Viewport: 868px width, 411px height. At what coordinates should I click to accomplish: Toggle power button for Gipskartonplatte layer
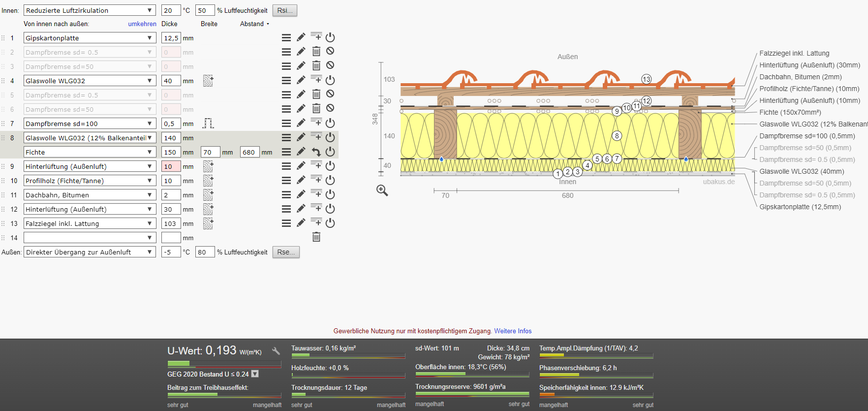coord(330,37)
